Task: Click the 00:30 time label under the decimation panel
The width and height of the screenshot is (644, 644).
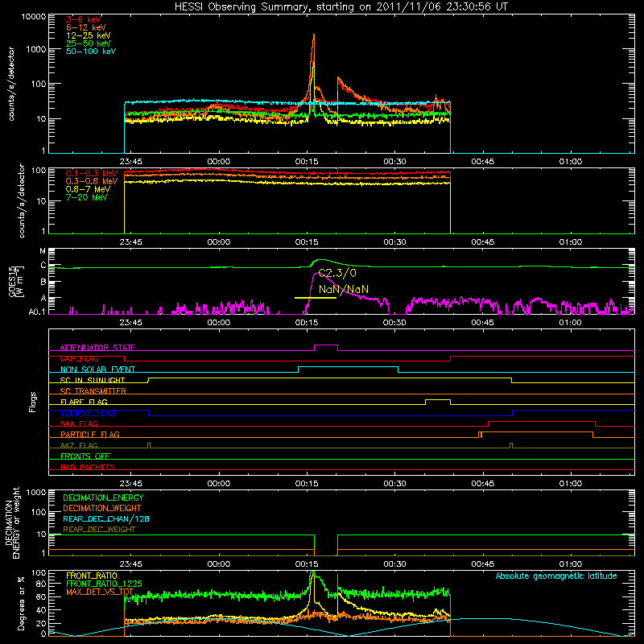Action: [x=394, y=564]
